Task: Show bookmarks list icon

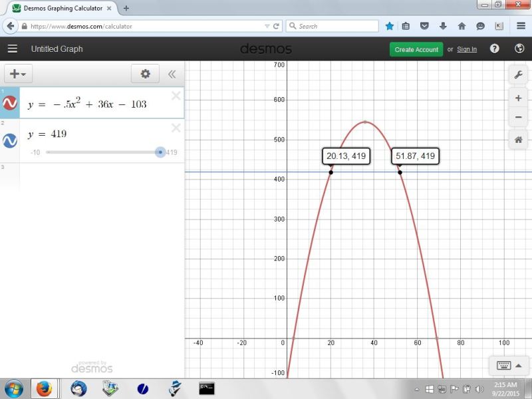Action: pos(406,26)
